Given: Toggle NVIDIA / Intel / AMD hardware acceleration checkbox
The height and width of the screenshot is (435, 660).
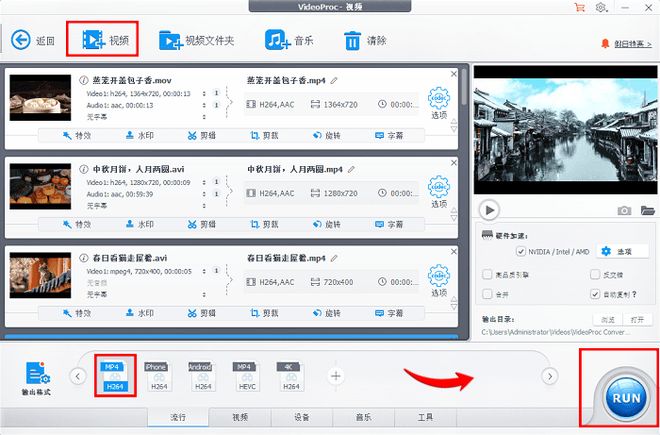Looking at the screenshot, I should point(520,251).
